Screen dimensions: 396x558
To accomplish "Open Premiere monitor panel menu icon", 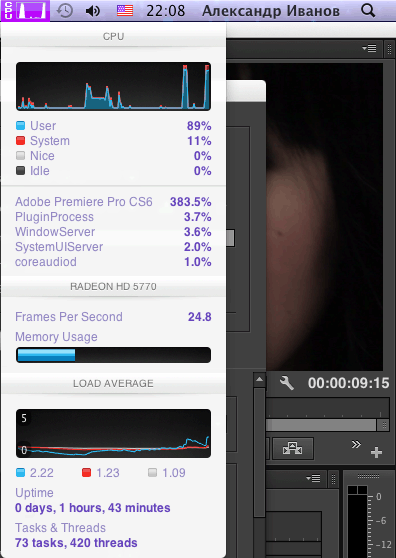I will tap(369, 48).
